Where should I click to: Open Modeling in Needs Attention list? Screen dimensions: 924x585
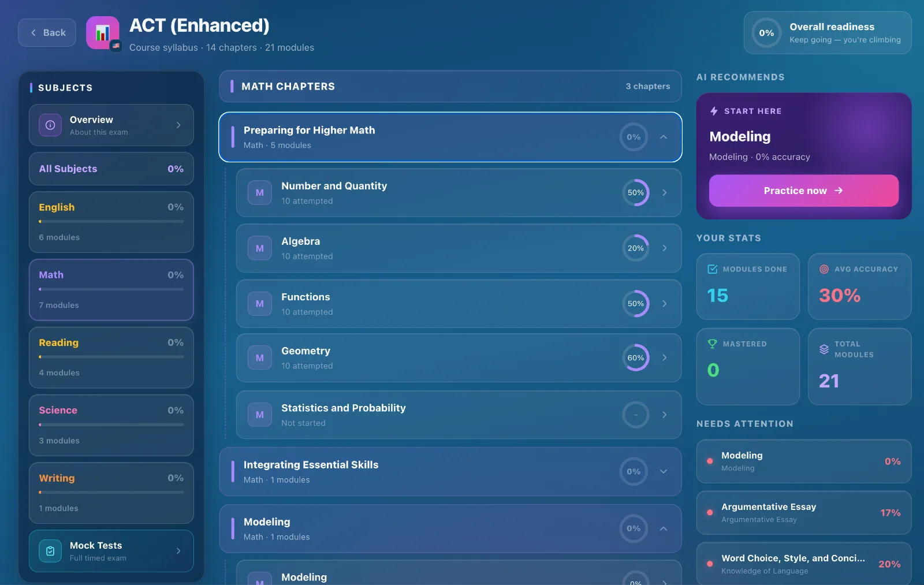(x=804, y=461)
